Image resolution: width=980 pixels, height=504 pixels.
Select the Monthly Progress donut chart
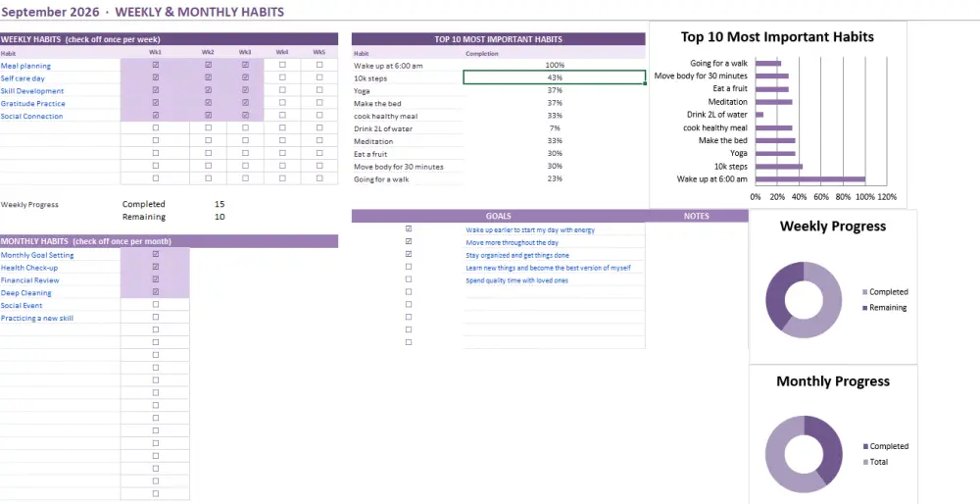coord(804,455)
